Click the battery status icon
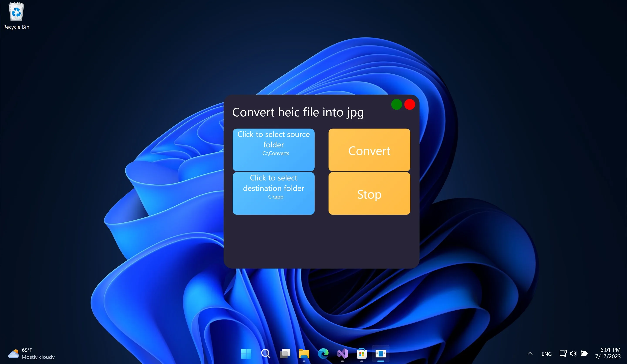Screen dimensions: 627x364 pyautogui.click(x=584, y=353)
